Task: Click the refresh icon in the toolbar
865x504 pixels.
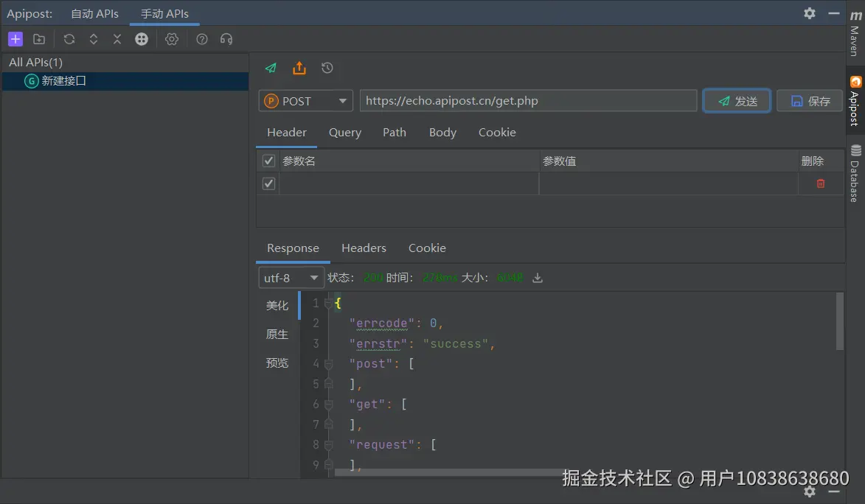Action: (x=69, y=39)
